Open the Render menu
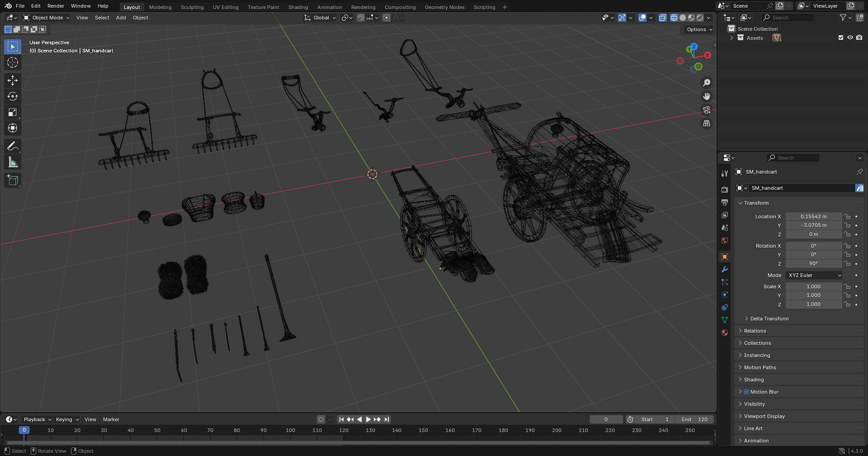The width and height of the screenshot is (868, 456). (x=56, y=6)
